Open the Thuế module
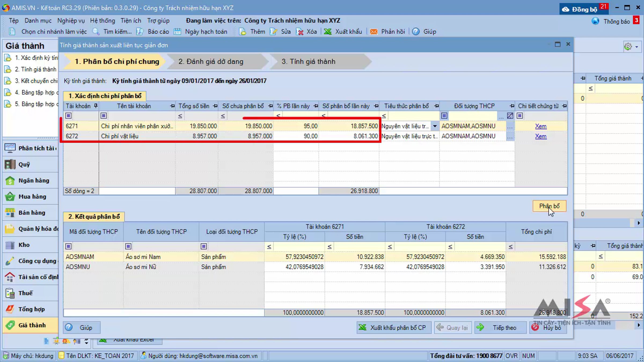This screenshot has height=362, width=644. [x=30, y=293]
